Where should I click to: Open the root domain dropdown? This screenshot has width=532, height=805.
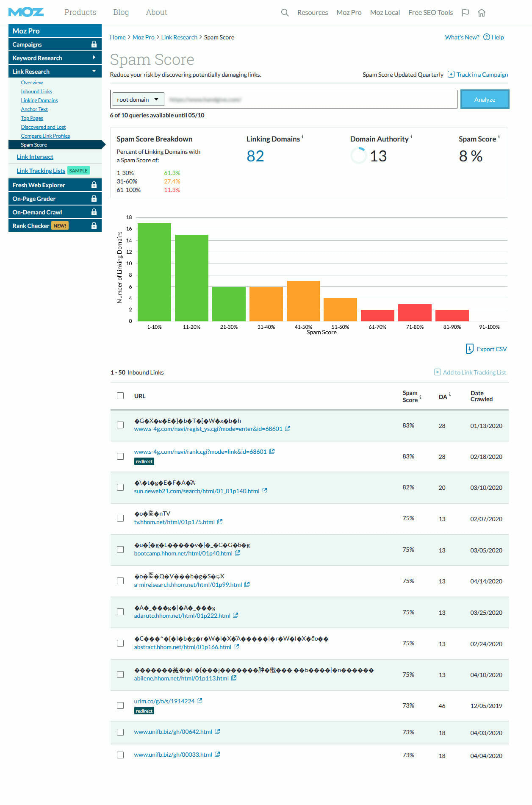tap(138, 100)
